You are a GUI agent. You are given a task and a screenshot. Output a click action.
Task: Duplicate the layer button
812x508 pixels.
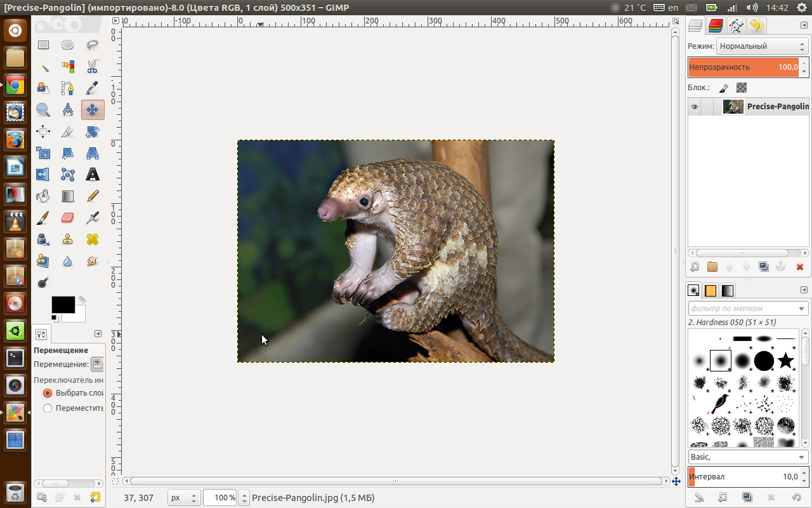(x=764, y=267)
